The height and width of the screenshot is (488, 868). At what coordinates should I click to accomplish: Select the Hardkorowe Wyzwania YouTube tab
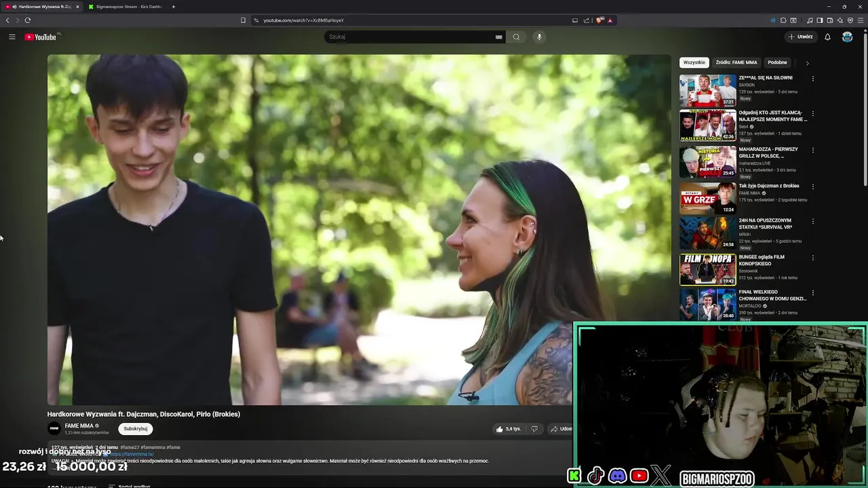(42, 7)
